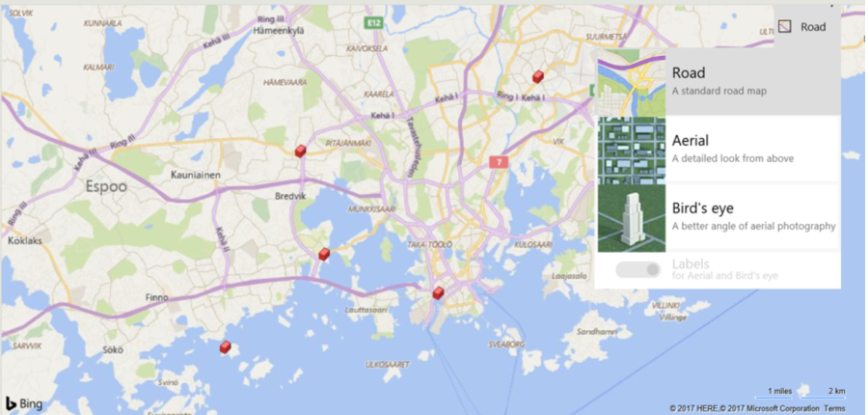The width and height of the screenshot is (868, 415).
Task: Collapse the Road map type dropdown
Action: click(805, 27)
